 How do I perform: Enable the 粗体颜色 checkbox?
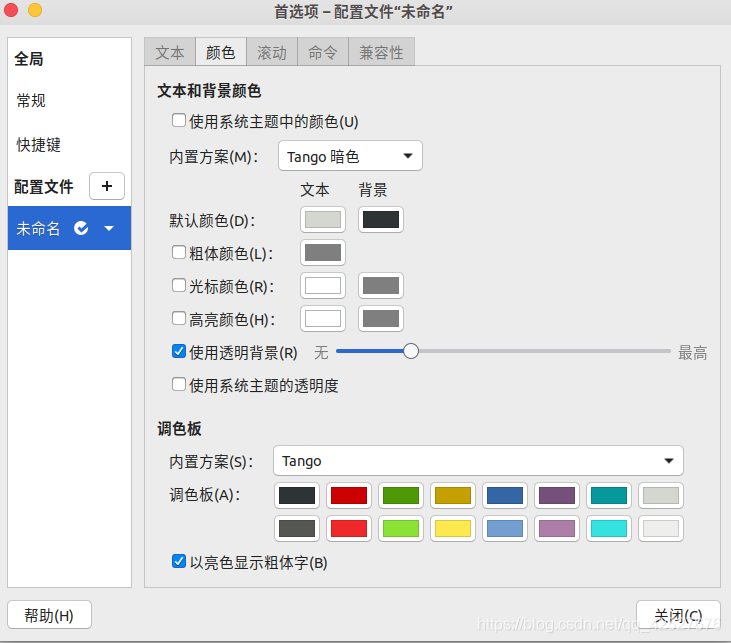(179, 252)
